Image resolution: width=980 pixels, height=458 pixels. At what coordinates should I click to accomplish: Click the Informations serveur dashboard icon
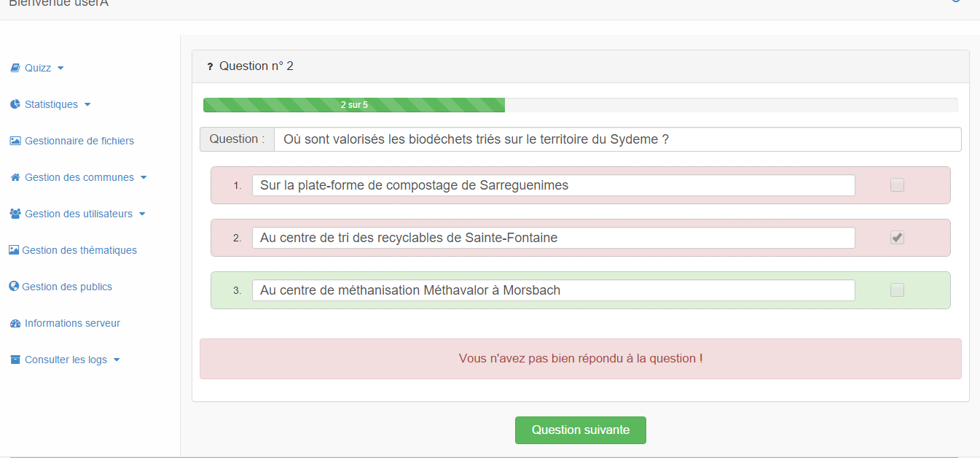15,323
